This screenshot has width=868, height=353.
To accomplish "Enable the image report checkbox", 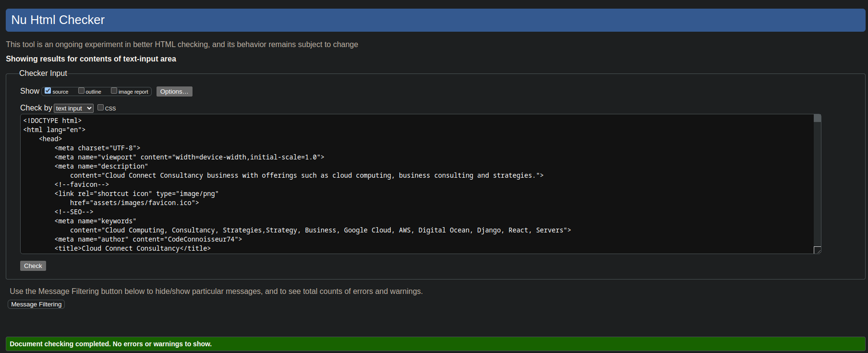I will [114, 90].
